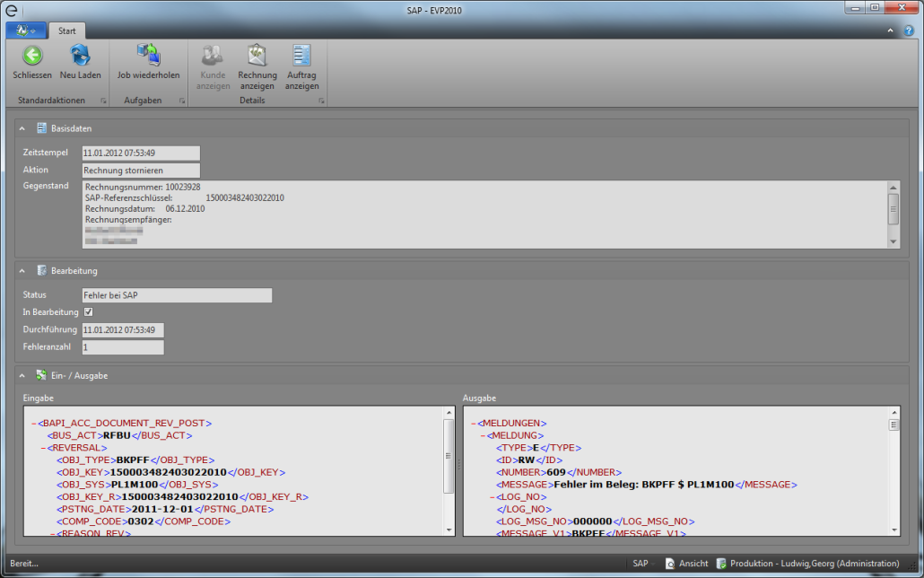
Task: Click the Eingabe pane scroll down arrow
Action: pos(449,530)
